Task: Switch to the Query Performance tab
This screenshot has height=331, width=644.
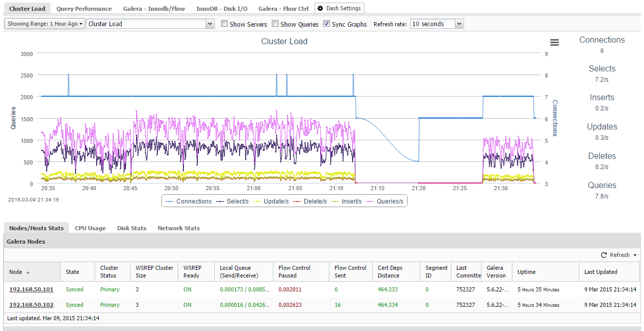Action: (x=84, y=9)
